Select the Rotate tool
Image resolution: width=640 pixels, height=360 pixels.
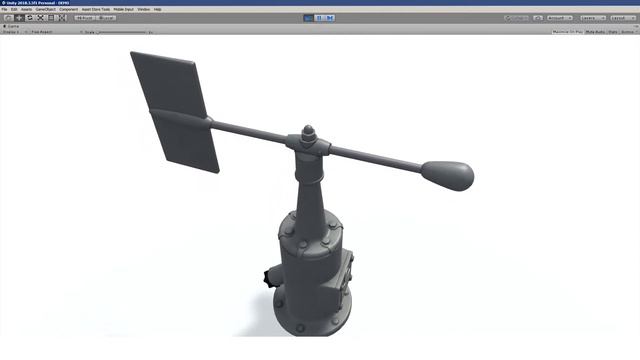pyautogui.click(x=30, y=18)
